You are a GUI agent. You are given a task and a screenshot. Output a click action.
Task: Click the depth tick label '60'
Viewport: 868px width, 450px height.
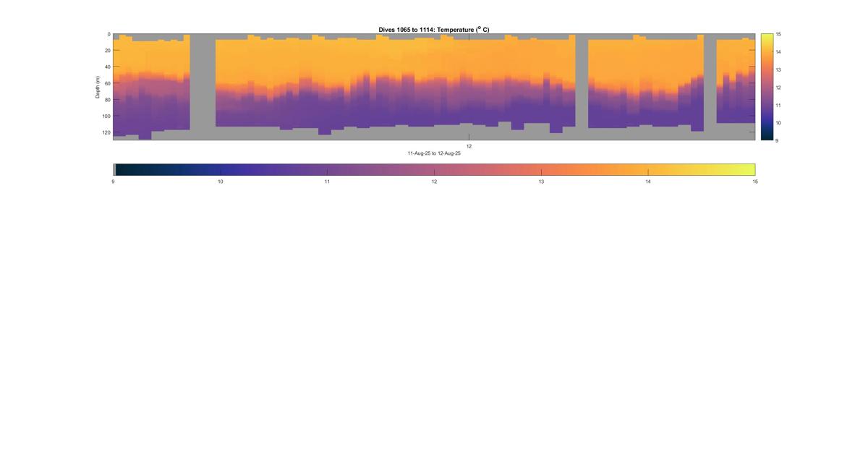107,83
